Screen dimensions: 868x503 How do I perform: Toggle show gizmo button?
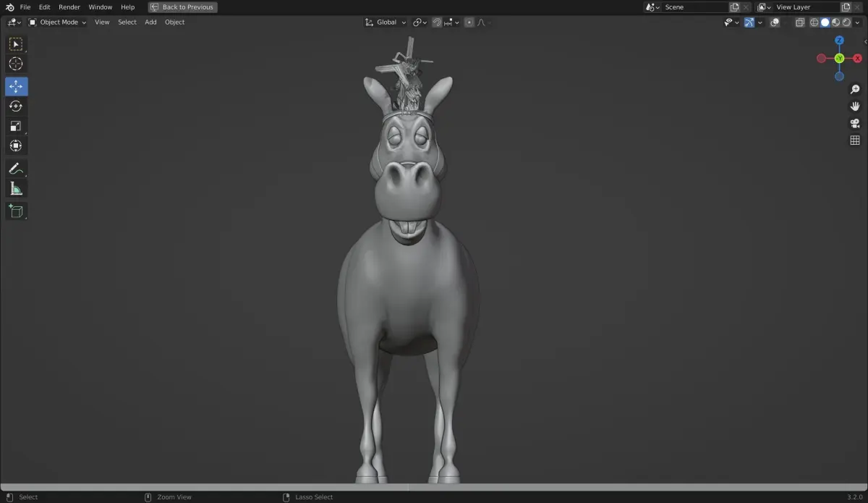[x=749, y=22]
